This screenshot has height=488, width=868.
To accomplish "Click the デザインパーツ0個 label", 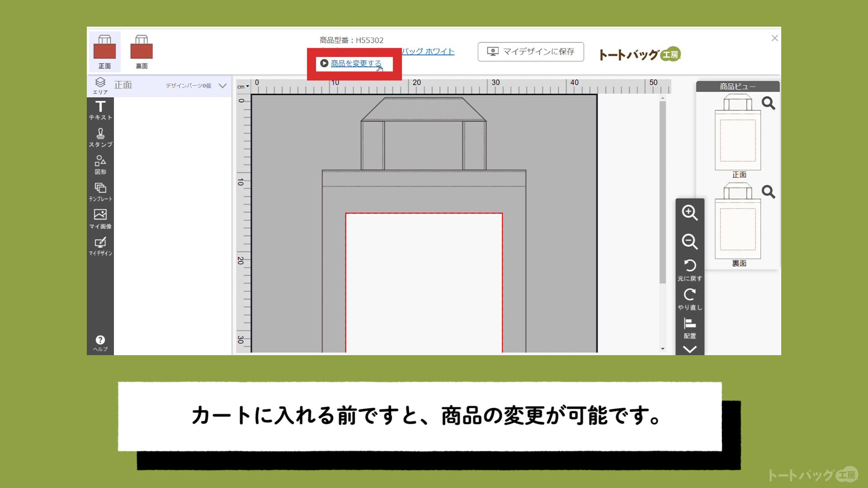I will tap(188, 85).
